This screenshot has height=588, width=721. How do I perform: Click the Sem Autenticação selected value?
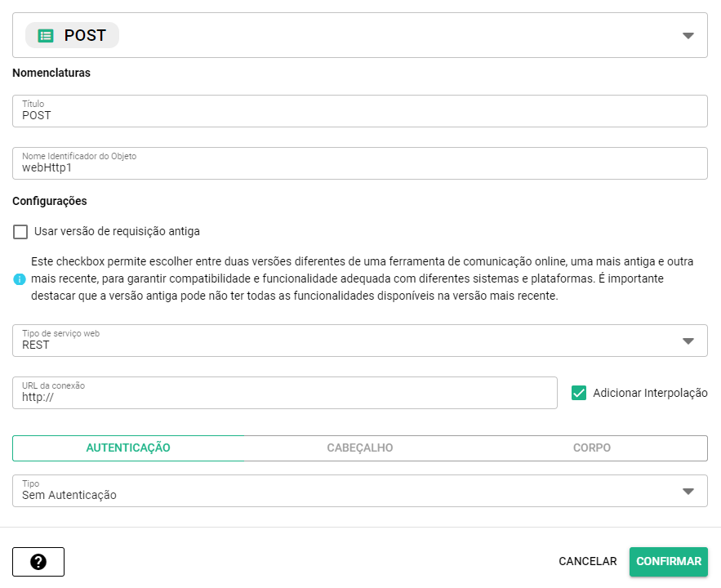(x=69, y=495)
